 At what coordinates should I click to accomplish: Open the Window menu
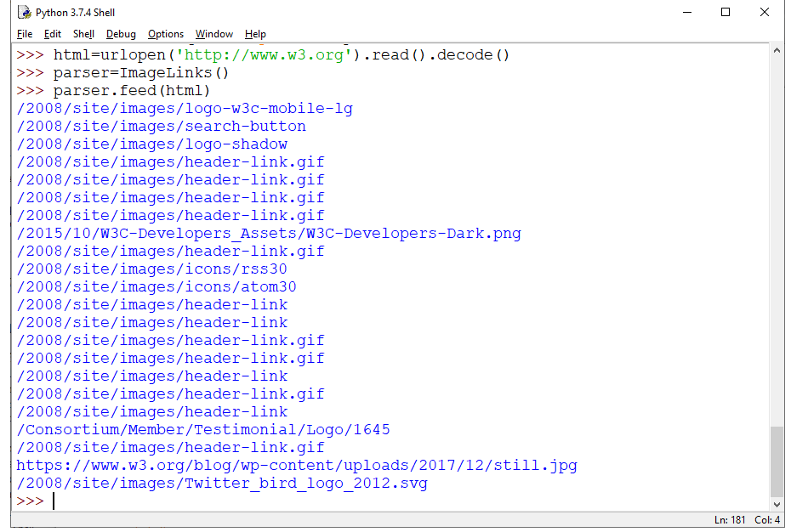tap(213, 34)
